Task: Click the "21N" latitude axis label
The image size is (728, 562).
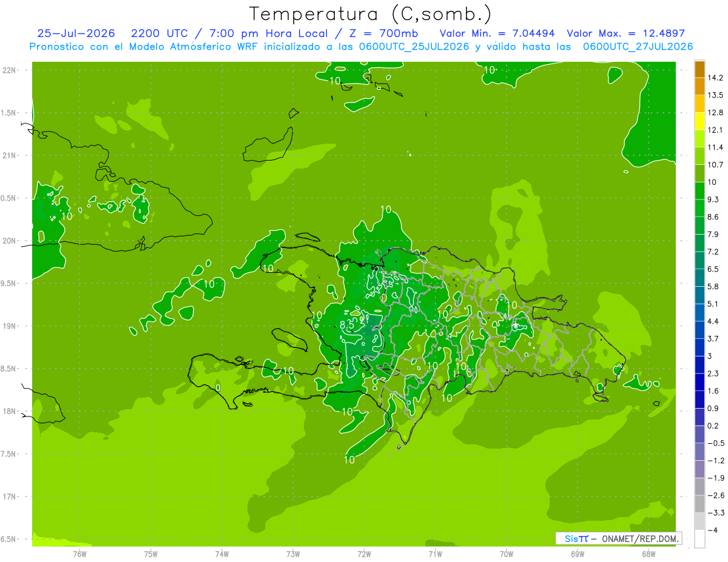Action: (x=9, y=156)
